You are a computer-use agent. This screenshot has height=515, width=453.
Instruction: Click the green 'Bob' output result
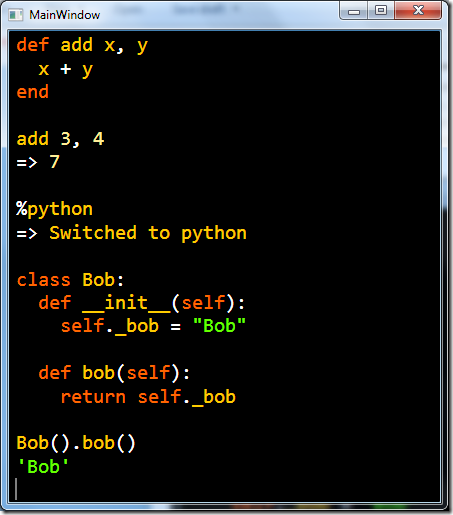(43, 466)
